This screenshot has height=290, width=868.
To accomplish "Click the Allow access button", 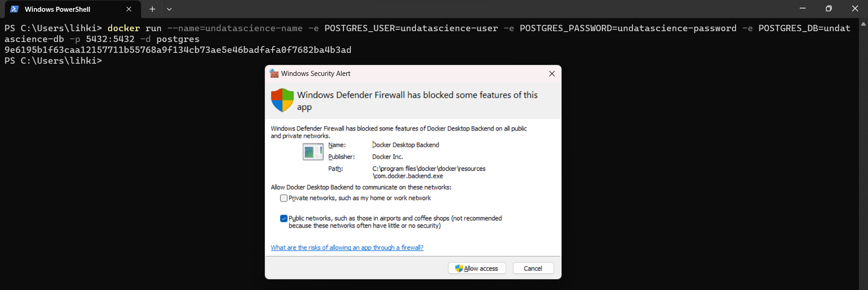I will 477,268.
